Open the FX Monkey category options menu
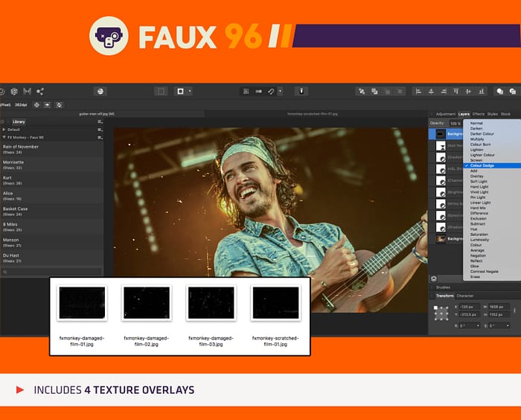Image resolution: width=521 pixels, height=420 pixels. pyautogui.click(x=100, y=137)
